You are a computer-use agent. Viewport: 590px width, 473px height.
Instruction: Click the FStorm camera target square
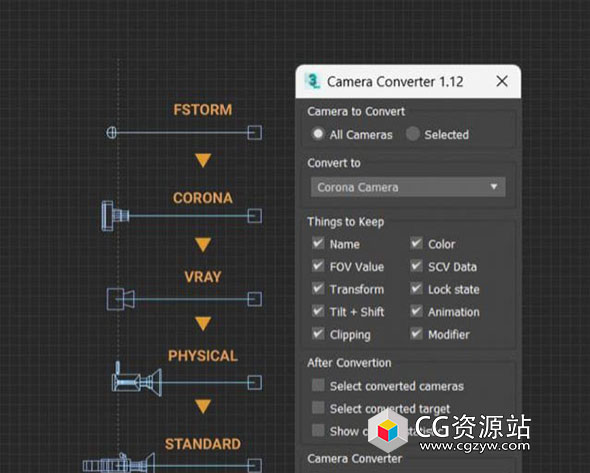[x=254, y=132]
